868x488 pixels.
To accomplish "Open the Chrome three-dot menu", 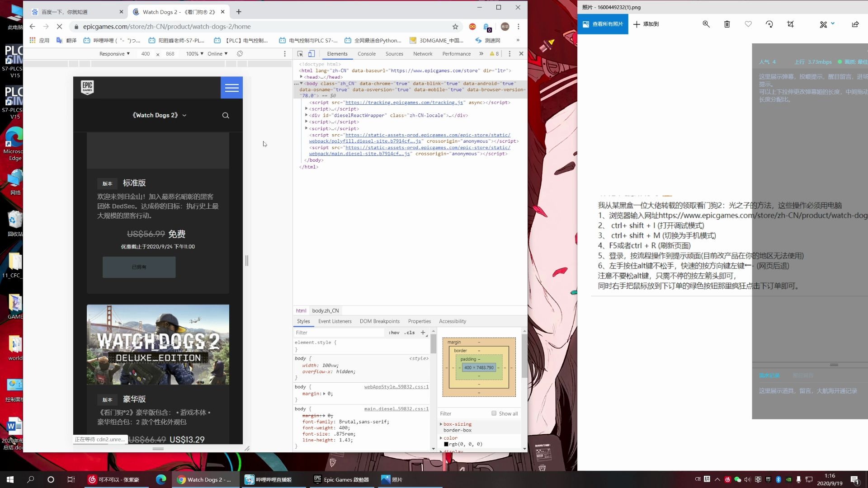I will pos(519,27).
